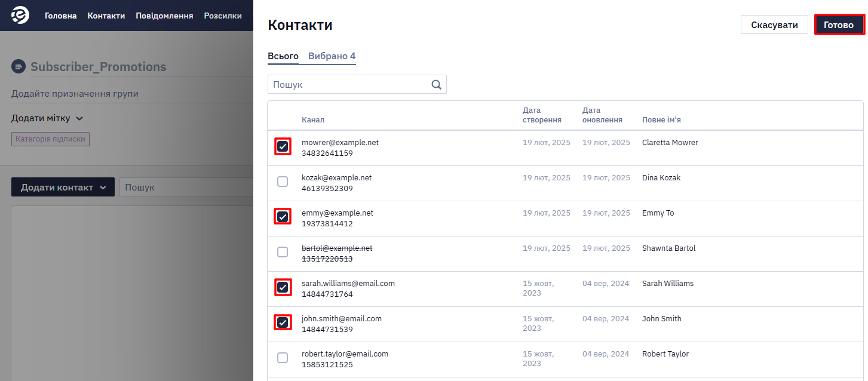Viewport: 868px width, 381px height.
Task: Sort by Дата створення column header
Action: [x=542, y=115]
